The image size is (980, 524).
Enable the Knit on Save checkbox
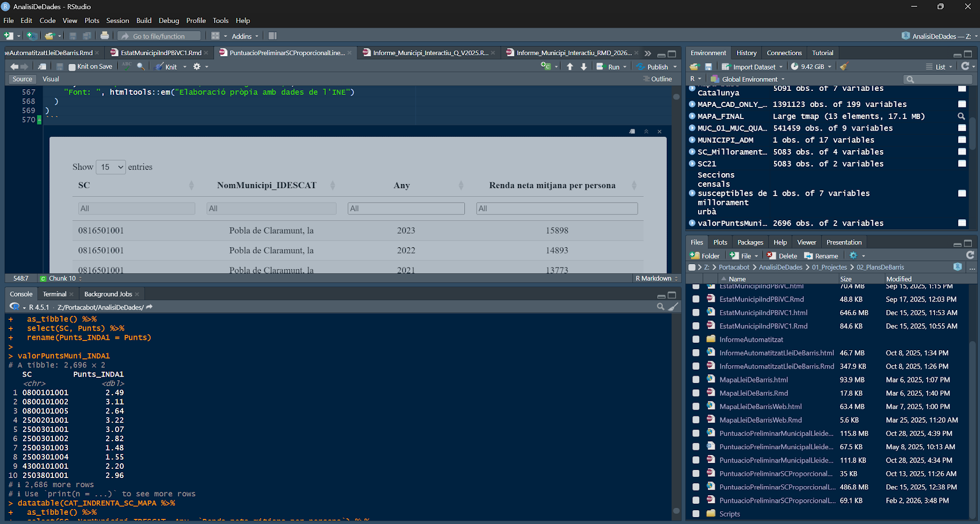[x=72, y=67]
